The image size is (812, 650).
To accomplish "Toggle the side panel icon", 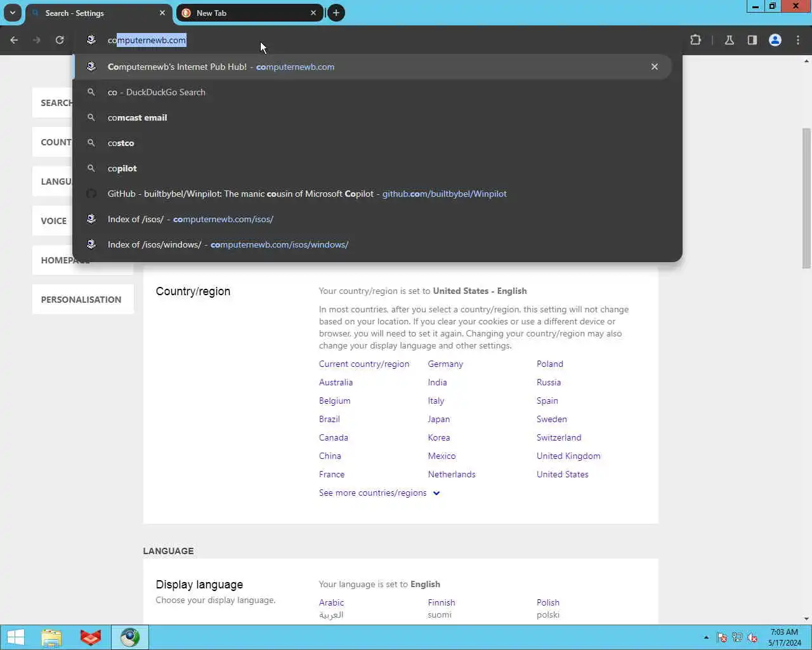I will coord(752,40).
